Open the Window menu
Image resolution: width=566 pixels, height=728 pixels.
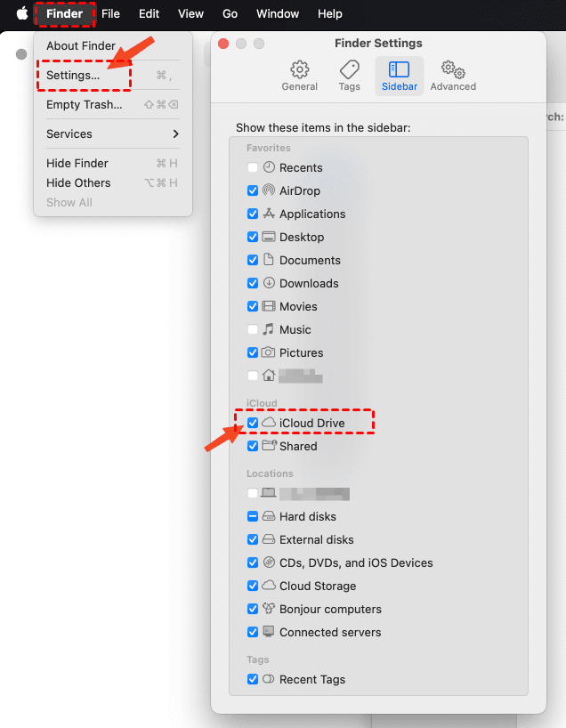(278, 14)
